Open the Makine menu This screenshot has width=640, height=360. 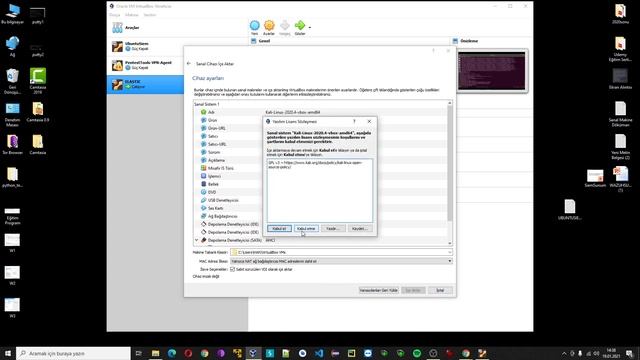coord(131,15)
